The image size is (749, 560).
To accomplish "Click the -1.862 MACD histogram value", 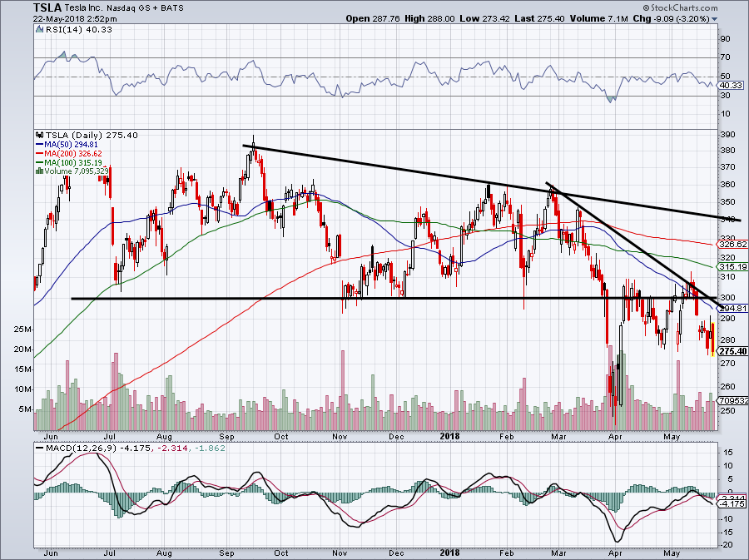I will tap(208, 448).
